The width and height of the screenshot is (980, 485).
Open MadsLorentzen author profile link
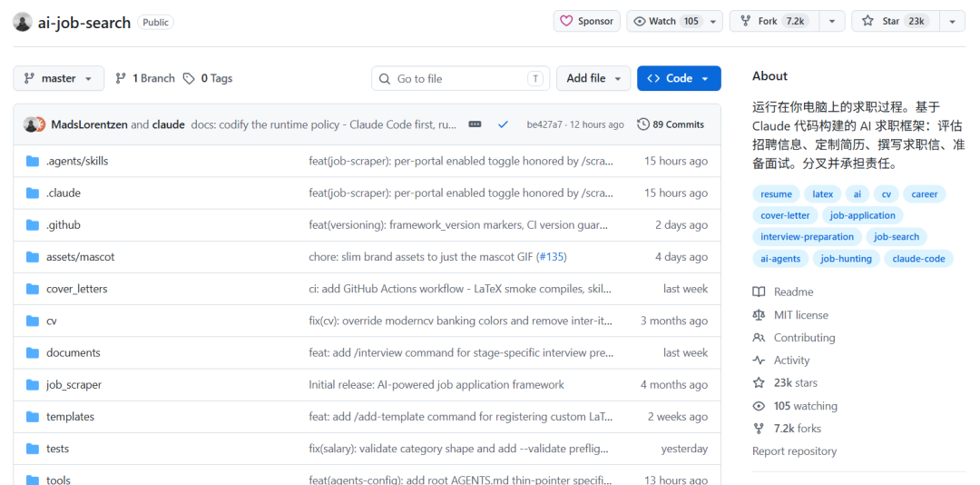coord(90,124)
